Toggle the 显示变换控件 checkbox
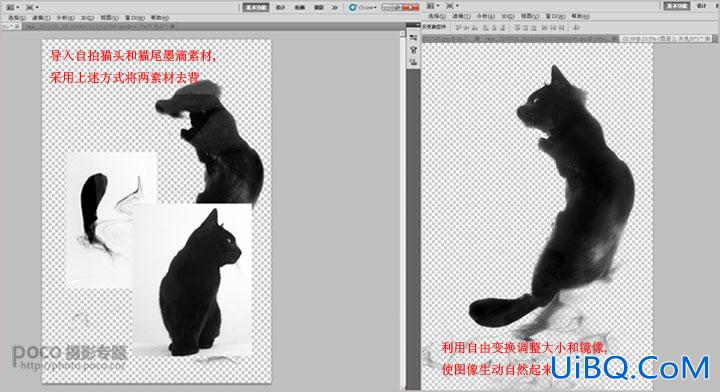The width and height of the screenshot is (720, 392). tap(434, 27)
